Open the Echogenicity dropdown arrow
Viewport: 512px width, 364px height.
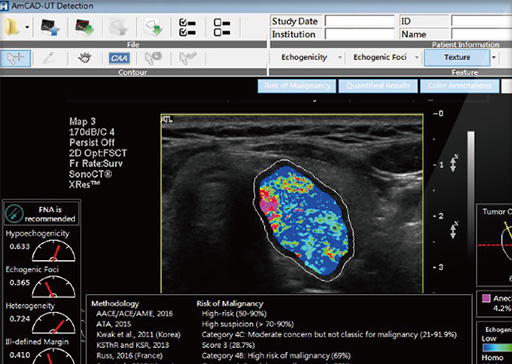coord(340,57)
